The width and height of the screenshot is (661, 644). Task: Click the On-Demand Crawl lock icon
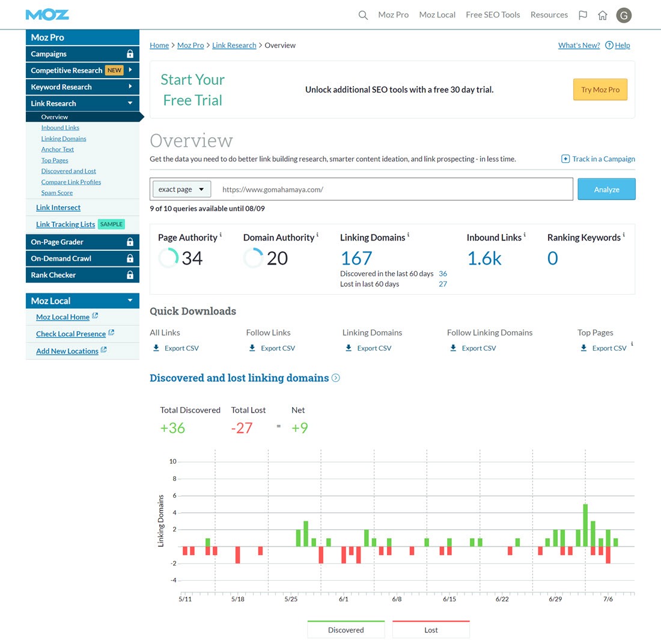pos(130,258)
